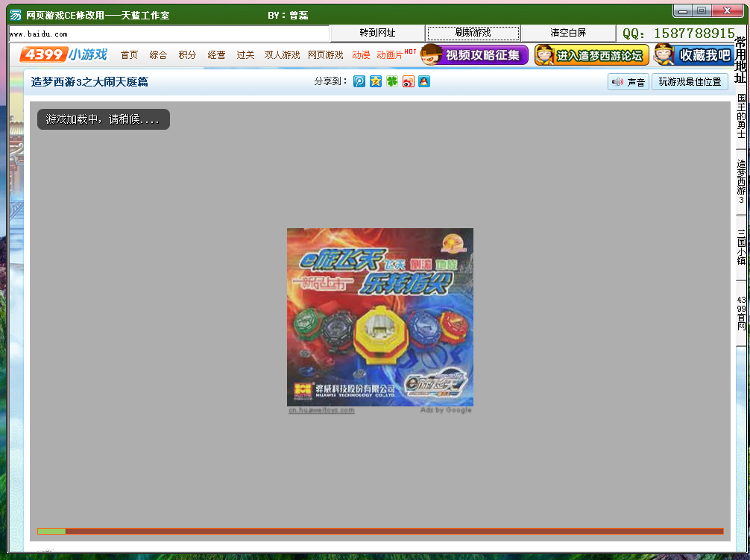750x560 pixels.
Task: Share via QQ penguin icon
Action: pos(424,82)
